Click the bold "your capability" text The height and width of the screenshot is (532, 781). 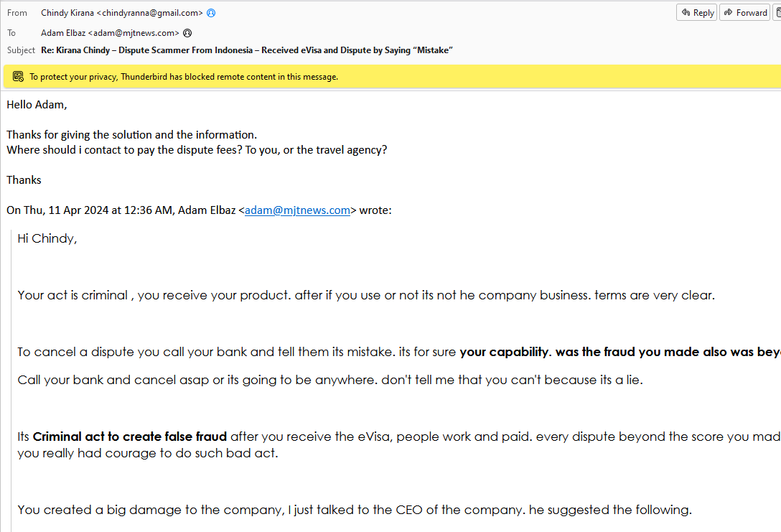(504, 352)
